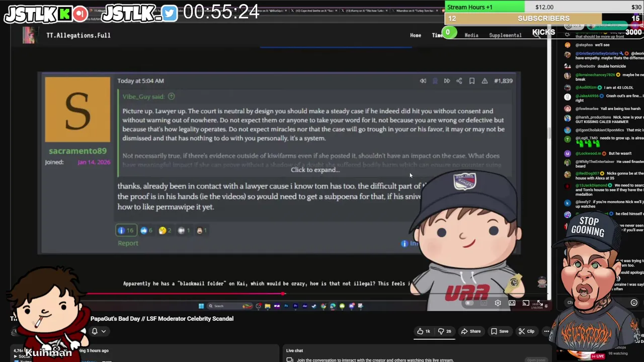Image resolution: width=644 pixels, height=362 pixels.
Task: Bookmark the sacramento89 post
Action: pyautogui.click(x=472, y=81)
